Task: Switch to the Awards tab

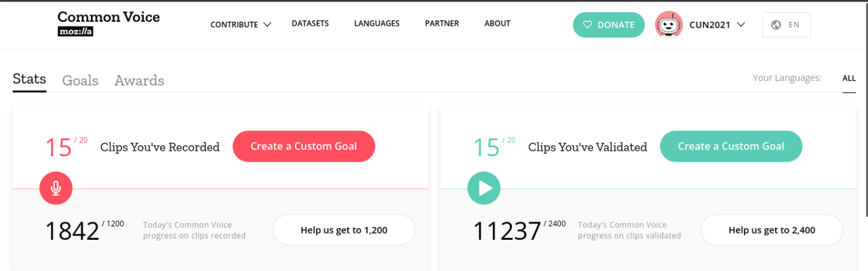Action: [x=139, y=81]
